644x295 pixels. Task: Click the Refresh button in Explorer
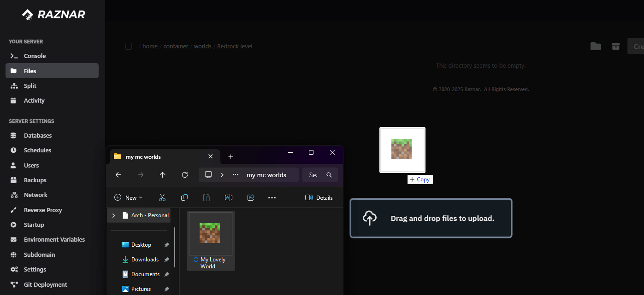185,175
